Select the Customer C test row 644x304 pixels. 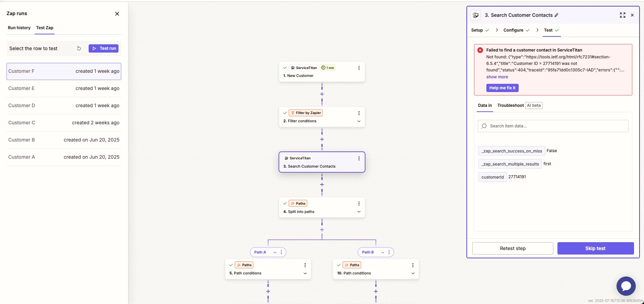(x=64, y=123)
